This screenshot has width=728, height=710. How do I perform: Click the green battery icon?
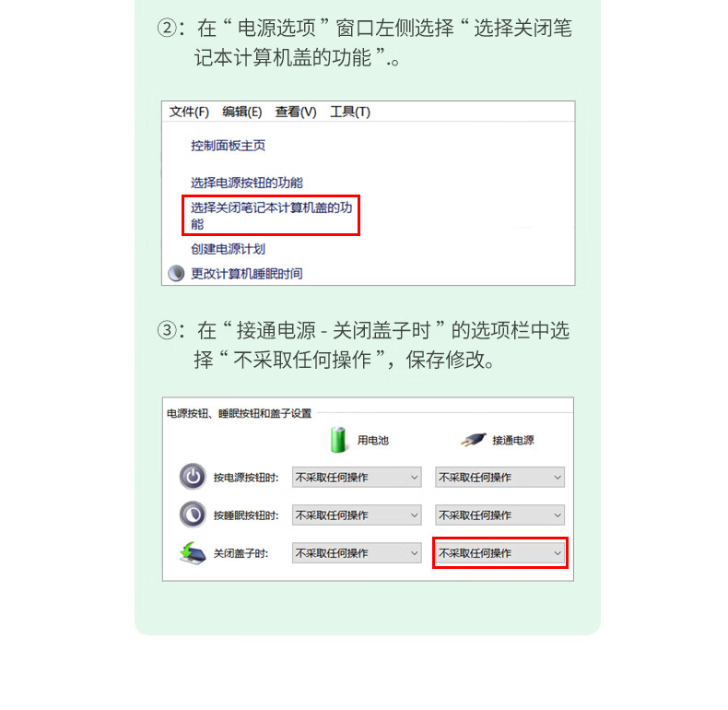pyautogui.click(x=338, y=440)
